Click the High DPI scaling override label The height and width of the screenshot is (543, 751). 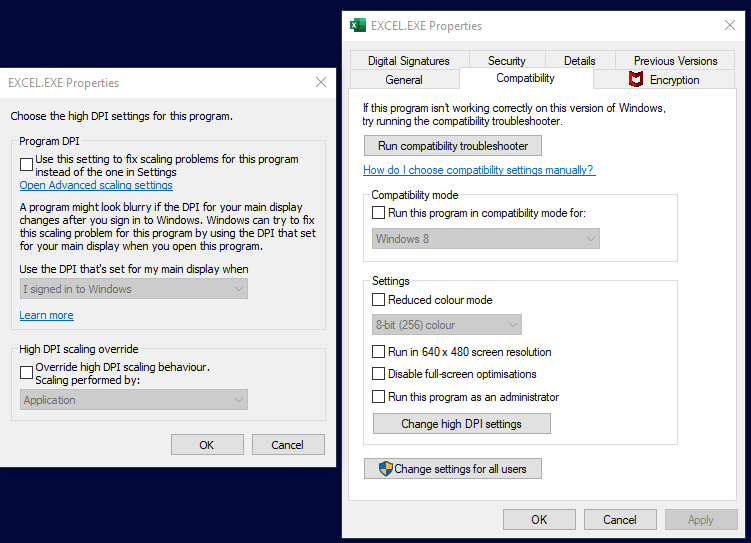point(79,349)
